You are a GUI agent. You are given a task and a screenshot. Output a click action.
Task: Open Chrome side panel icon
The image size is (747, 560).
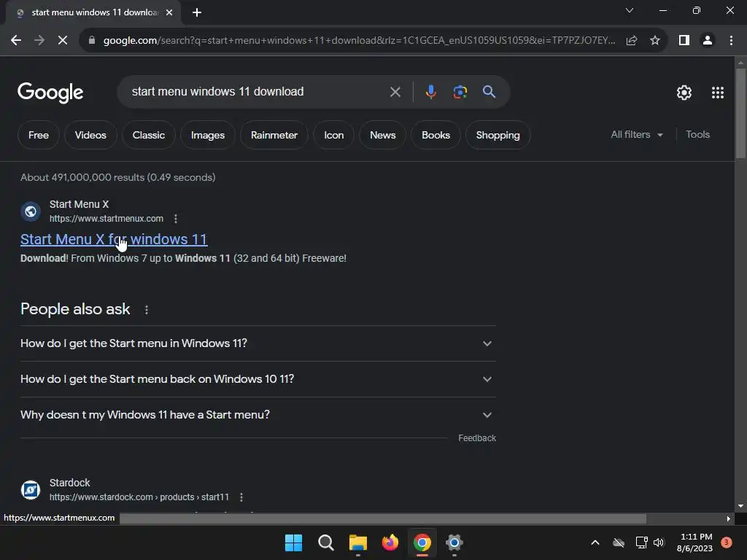point(684,41)
